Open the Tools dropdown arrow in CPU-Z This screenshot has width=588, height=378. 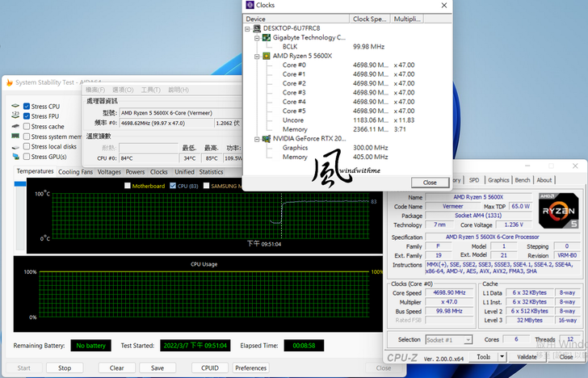502,356
